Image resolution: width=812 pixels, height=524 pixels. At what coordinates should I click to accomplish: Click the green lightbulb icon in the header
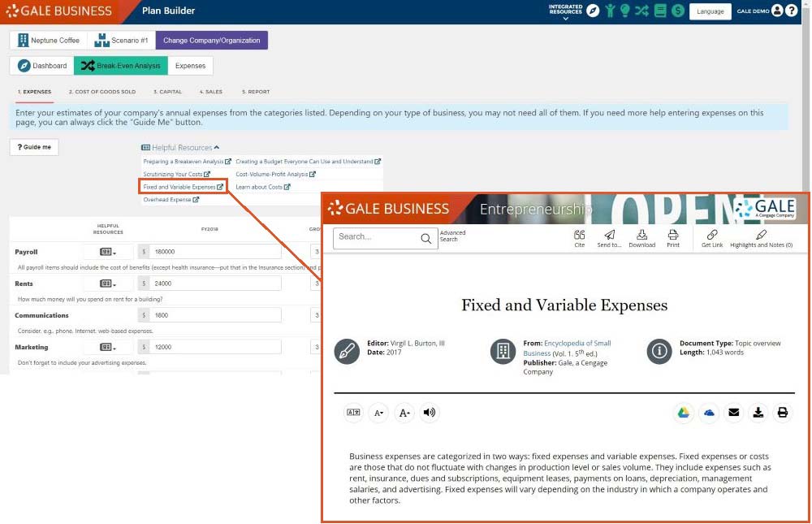click(x=625, y=11)
